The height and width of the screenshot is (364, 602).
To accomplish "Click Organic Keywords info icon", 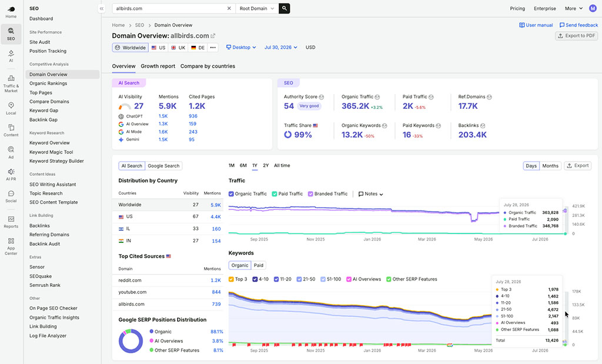I will tap(384, 126).
